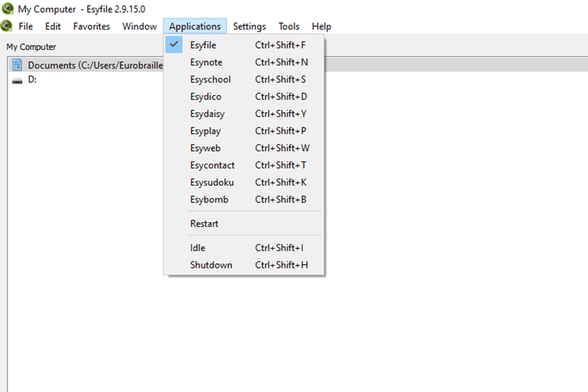Screen dimensions: 588x392
Task: Open the Help menu
Action: coord(321,26)
